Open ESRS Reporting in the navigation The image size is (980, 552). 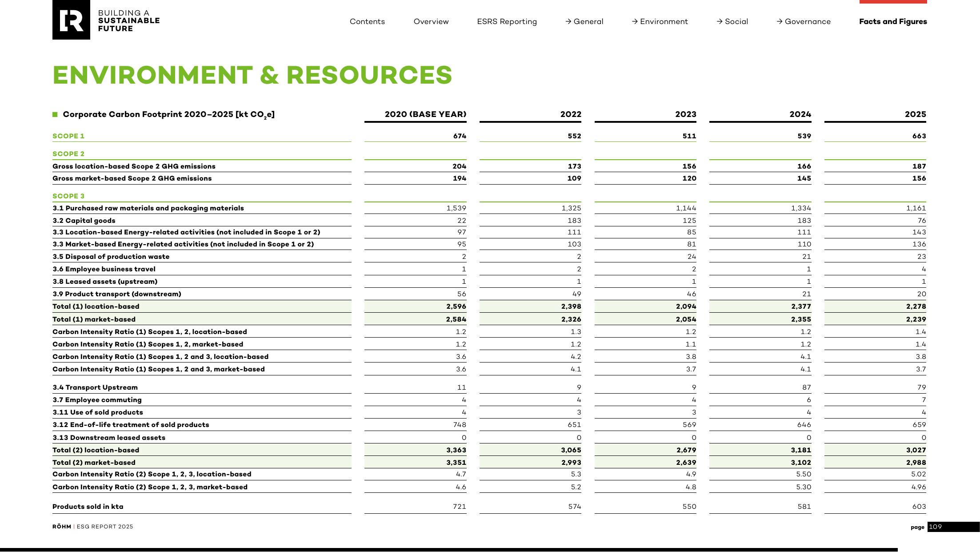507,22
